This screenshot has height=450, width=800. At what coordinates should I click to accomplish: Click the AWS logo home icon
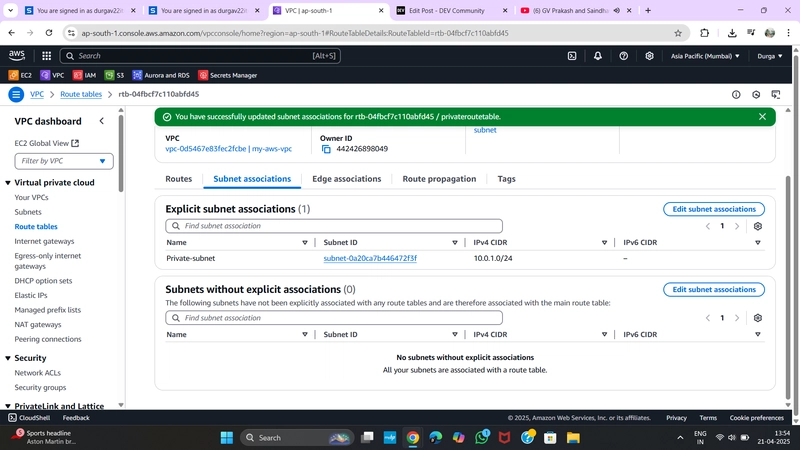pyautogui.click(x=17, y=55)
